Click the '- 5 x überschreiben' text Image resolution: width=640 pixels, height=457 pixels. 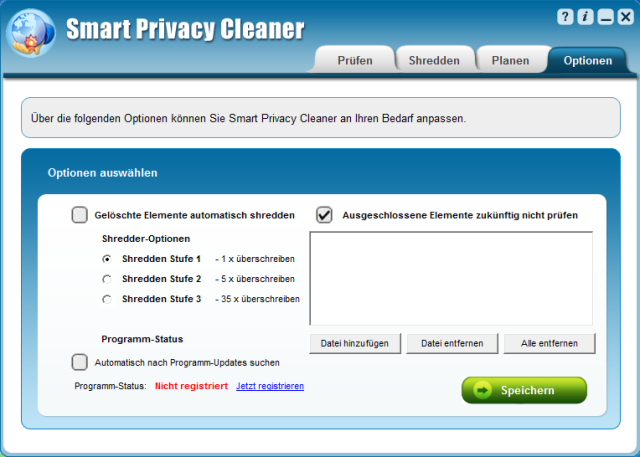pos(255,279)
